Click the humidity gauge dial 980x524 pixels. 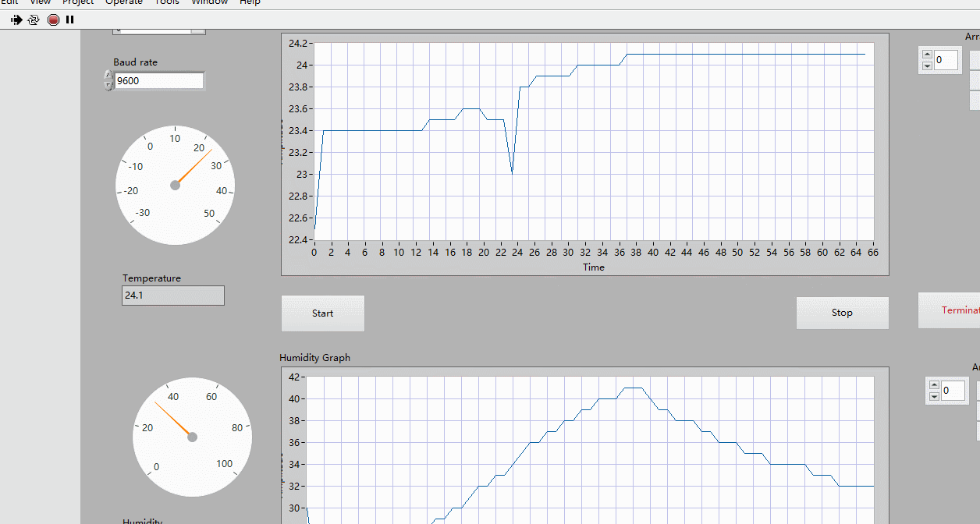click(x=193, y=437)
